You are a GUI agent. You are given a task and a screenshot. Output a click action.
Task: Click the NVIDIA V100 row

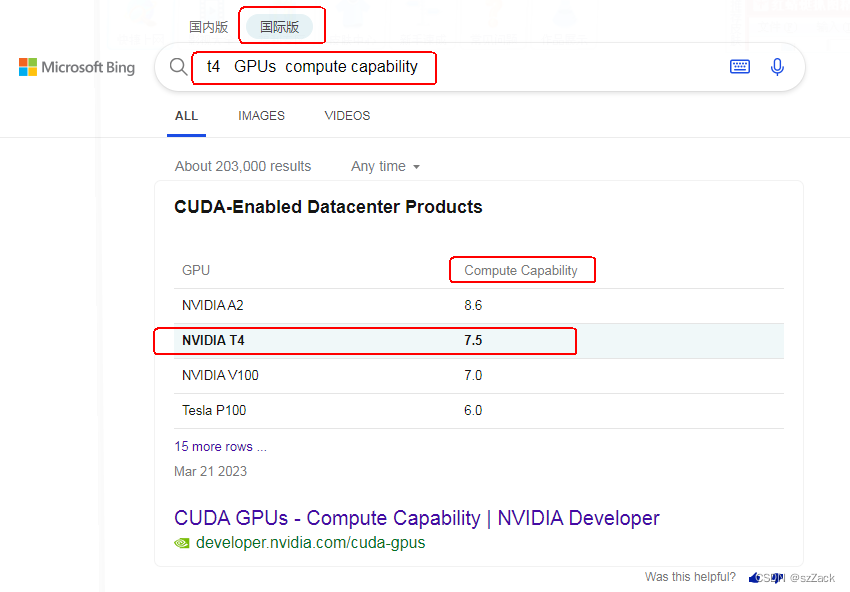click(479, 376)
